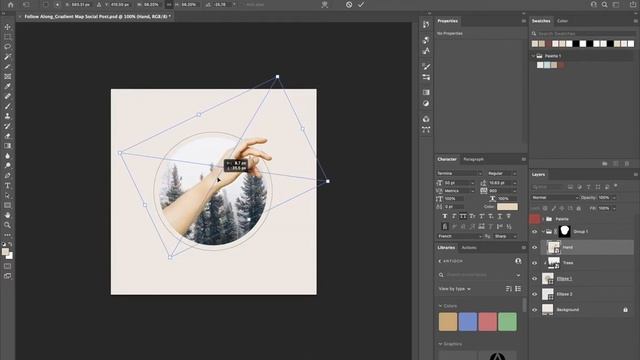The height and width of the screenshot is (360, 640).
Task: Open the search magnifier at top right
Action: 604,4
